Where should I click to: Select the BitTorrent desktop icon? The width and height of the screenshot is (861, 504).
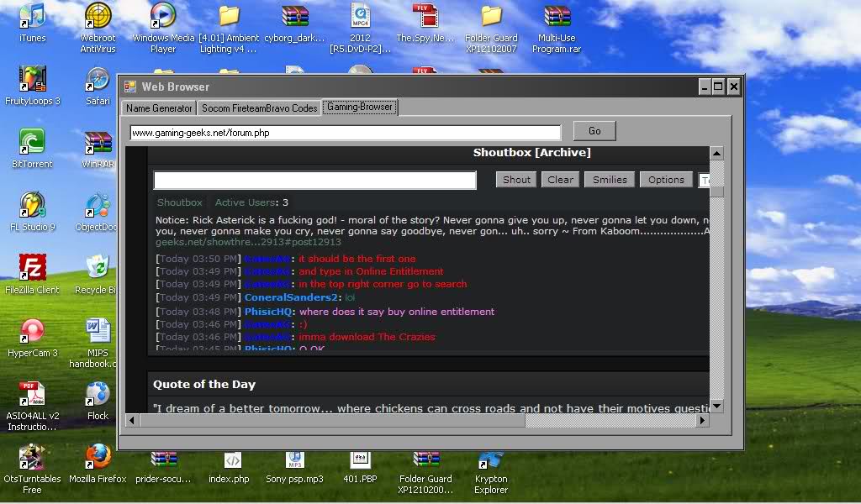(33, 148)
